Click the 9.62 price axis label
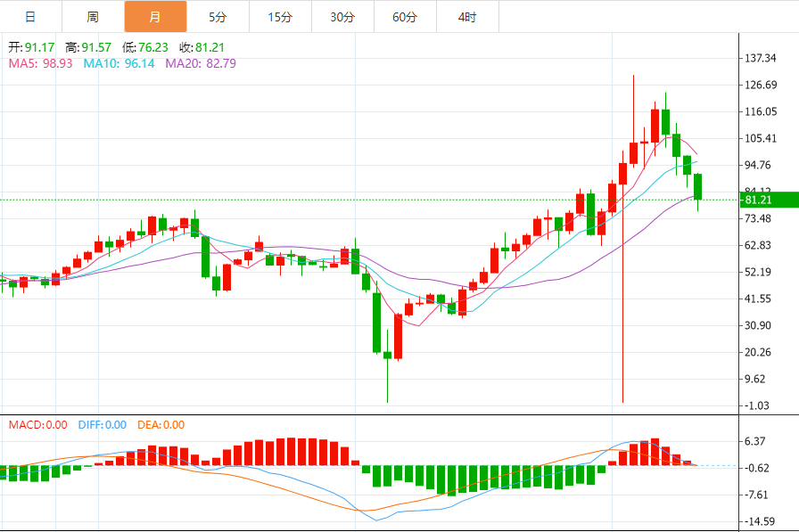 coord(754,379)
